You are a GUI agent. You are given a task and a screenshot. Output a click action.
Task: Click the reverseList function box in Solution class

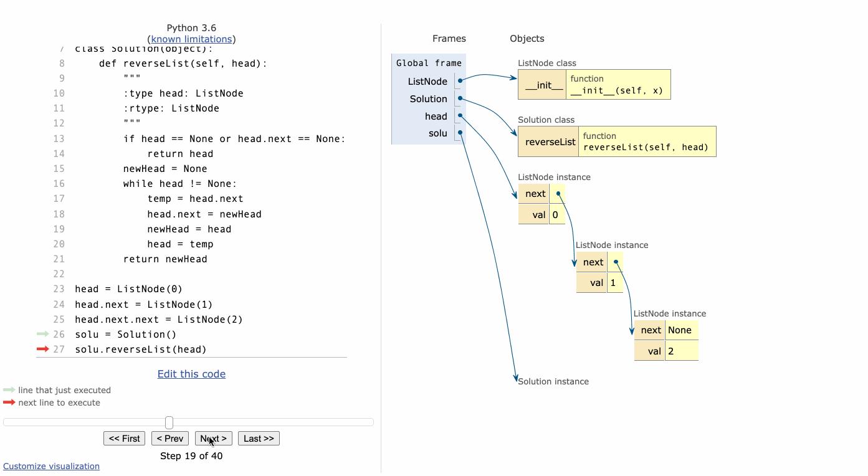pyautogui.click(x=646, y=141)
